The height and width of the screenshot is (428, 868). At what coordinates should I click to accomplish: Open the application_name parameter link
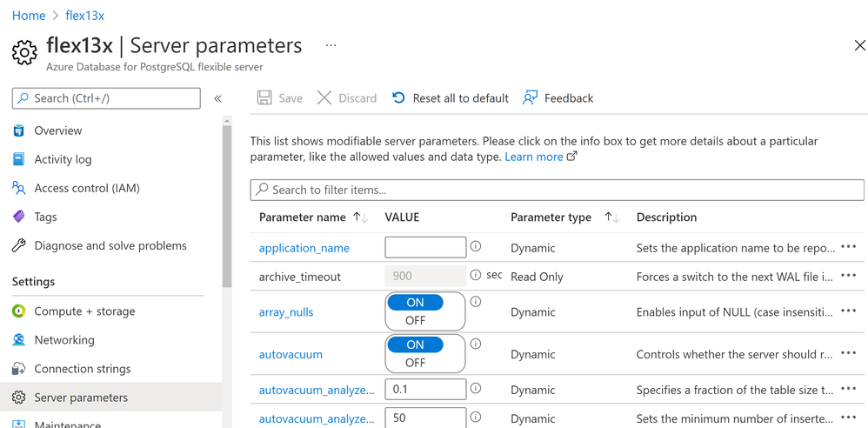304,248
